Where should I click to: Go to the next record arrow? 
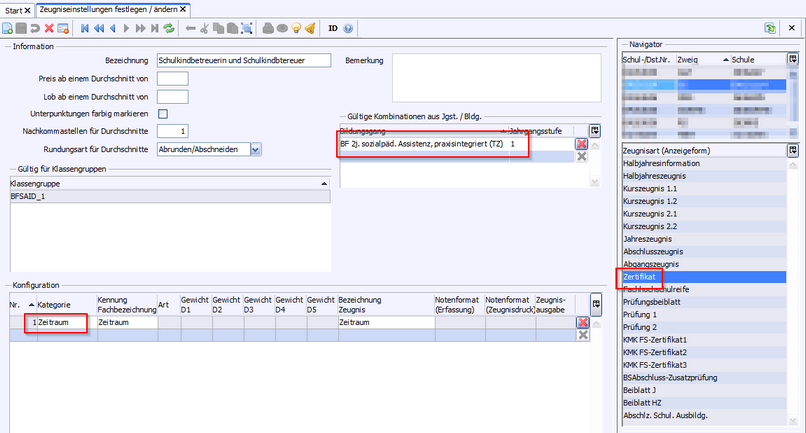coord(127,28)
